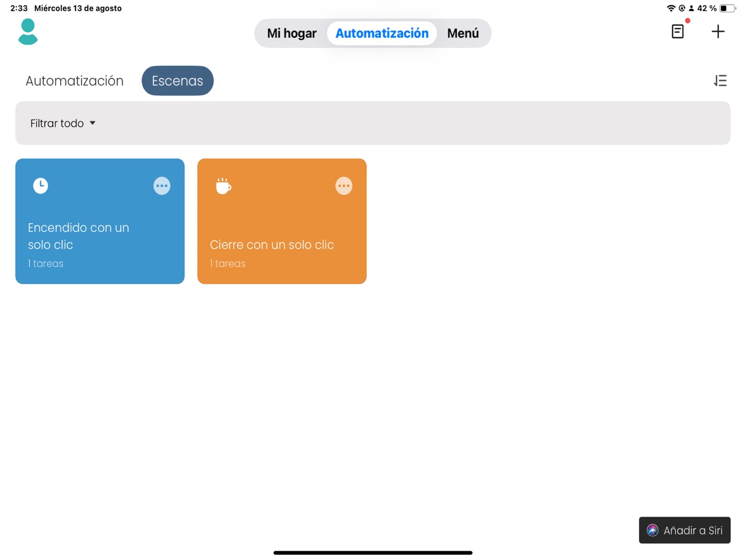The width and height of the screenshot is (746, 560).
Task: Tap the 1 tareas label on the blue card
Action: click(x=46, y=264)
